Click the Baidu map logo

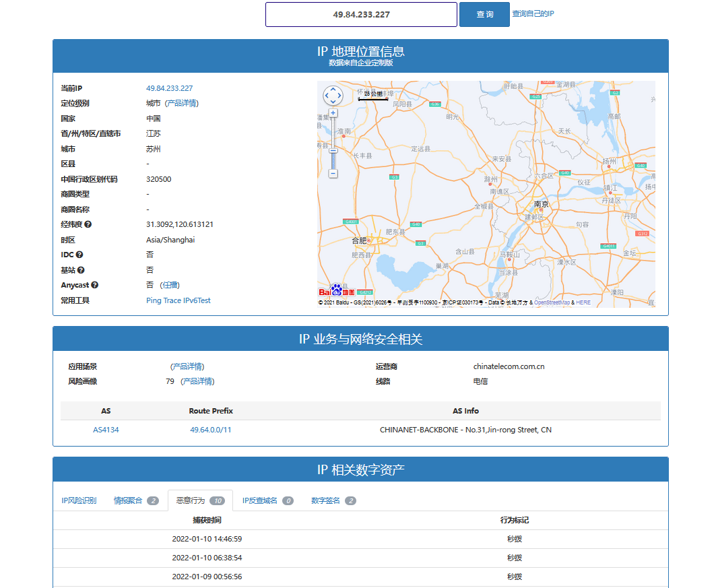click(x=336, y=291)
